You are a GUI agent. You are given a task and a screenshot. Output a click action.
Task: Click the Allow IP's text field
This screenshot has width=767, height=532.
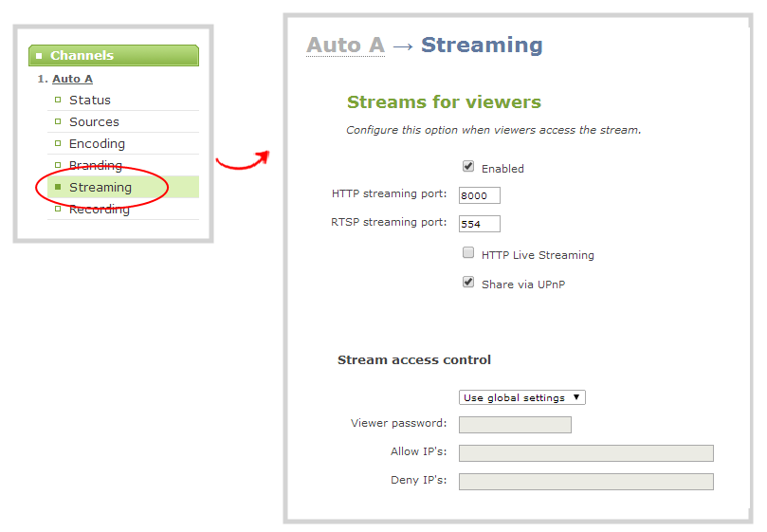tap(585, 453)
